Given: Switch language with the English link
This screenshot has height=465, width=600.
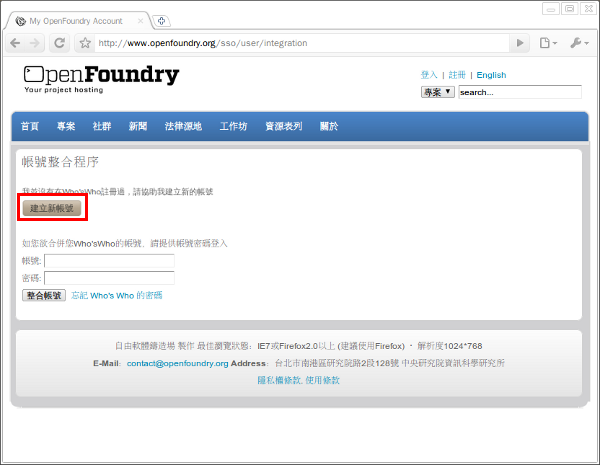Looking at the screenshot, I should pyautogui.click(x=491, y=75).
